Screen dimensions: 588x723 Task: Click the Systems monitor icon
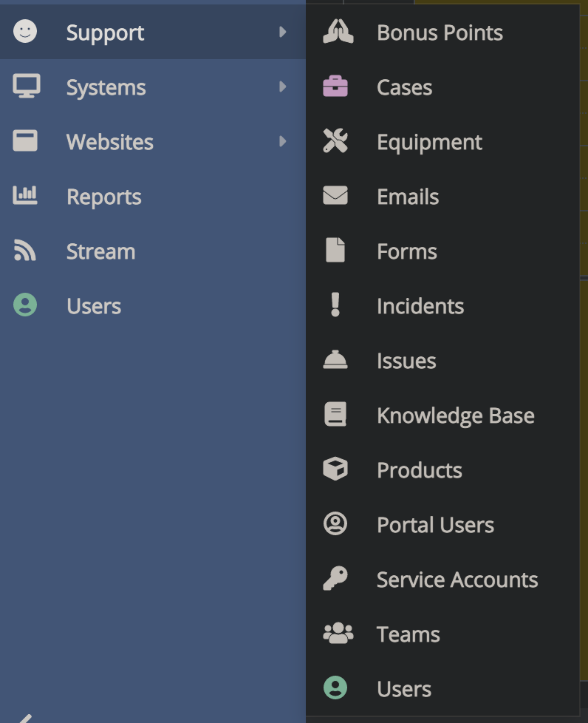coord(26,87)
